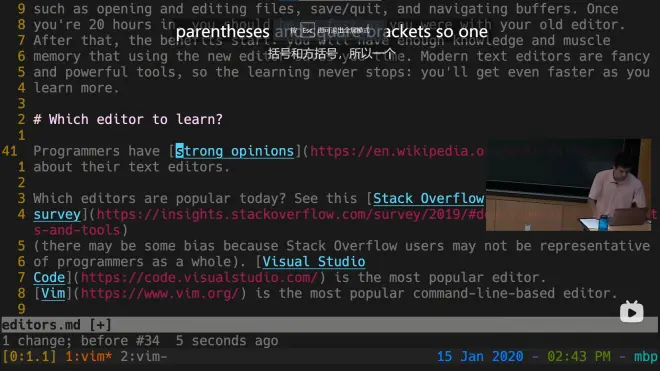
Task: Click the en.wikipedia URL in red
Action: [x=397, y=151]
